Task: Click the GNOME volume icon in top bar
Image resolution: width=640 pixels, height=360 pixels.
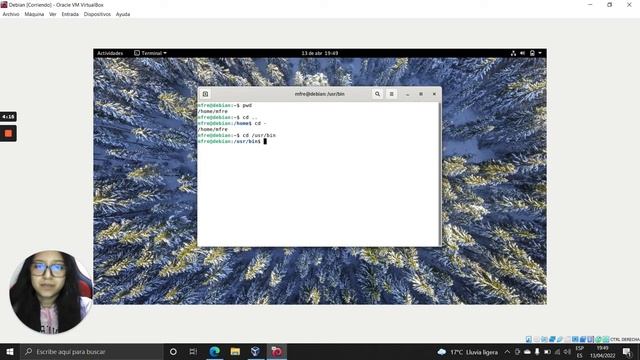Action: tap(522, 53)
